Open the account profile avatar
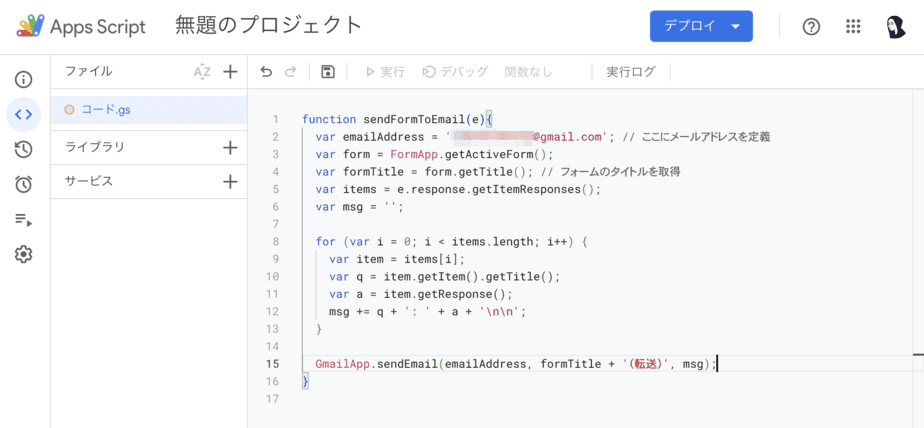 pos(896,27)
